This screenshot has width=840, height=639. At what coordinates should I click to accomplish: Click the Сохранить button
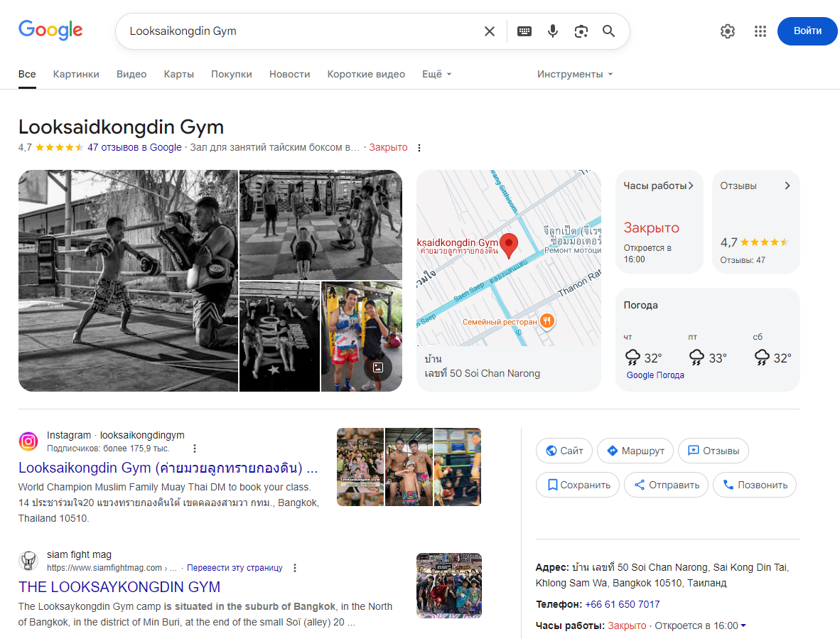(x=578, y=485)
